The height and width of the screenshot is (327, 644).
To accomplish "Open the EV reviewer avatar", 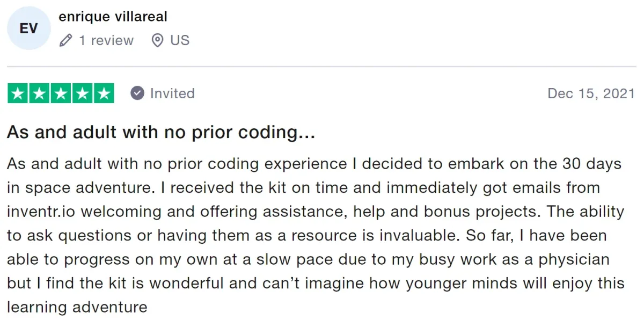I will tap(28, 28).
